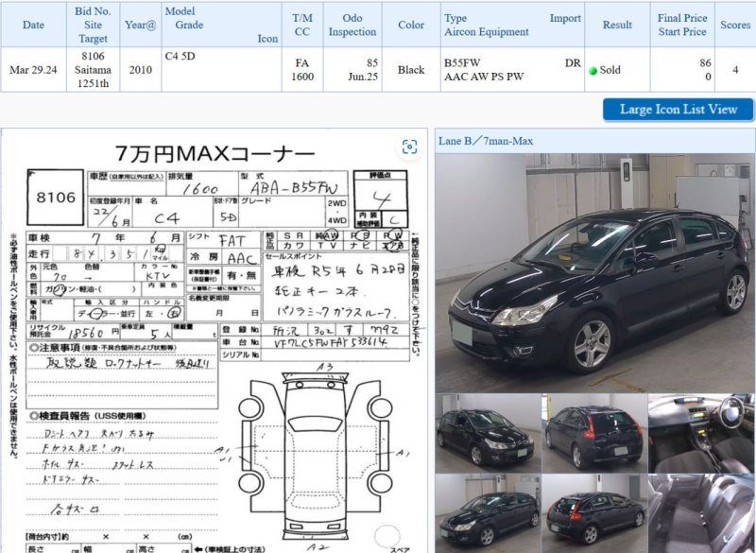Select the year cell 2010

[x=140, y=70]
